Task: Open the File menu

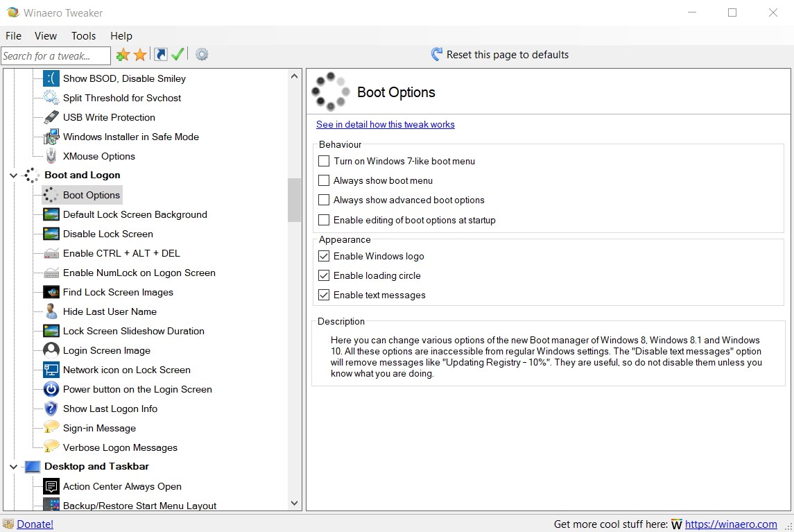Action: pos(13,36)
